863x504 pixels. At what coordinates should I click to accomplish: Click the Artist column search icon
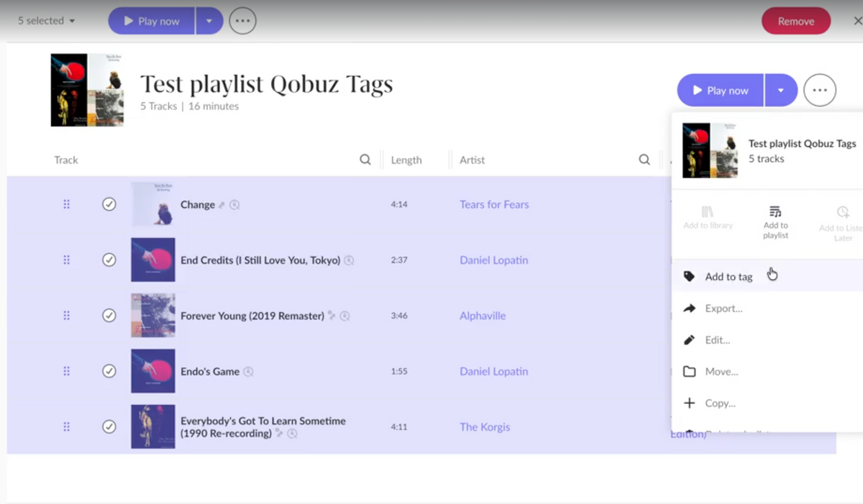(644, 160)
